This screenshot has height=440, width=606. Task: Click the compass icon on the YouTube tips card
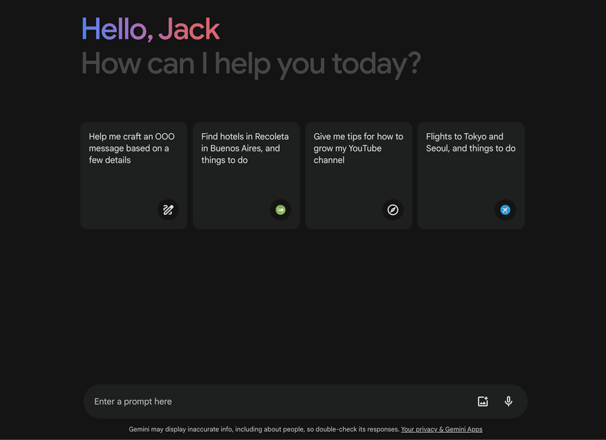coord(393,210)
